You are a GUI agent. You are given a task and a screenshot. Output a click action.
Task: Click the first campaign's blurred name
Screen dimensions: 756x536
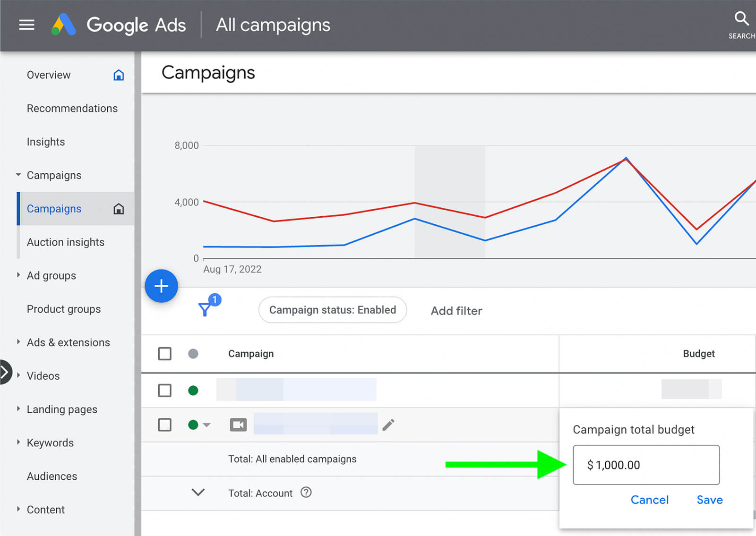tap(296, 389)
